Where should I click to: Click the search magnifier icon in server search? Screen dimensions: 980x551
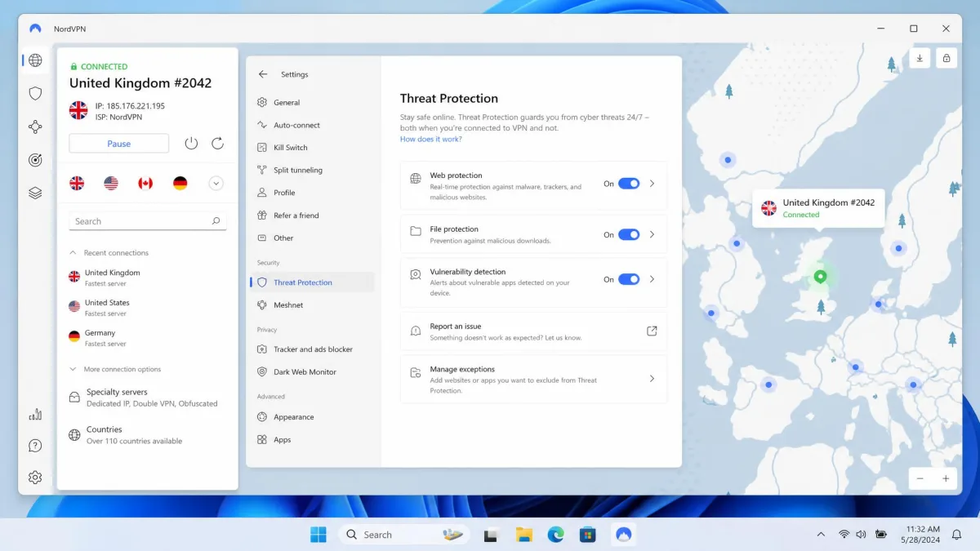point(216,221)
